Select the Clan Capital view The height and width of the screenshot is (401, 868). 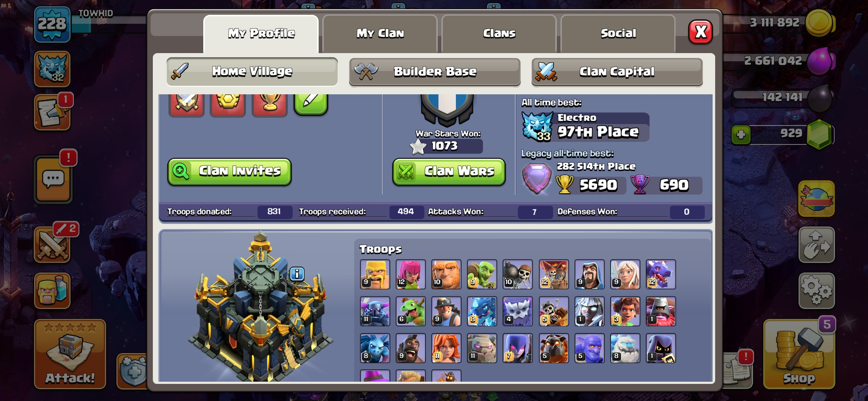pos(617,71)
